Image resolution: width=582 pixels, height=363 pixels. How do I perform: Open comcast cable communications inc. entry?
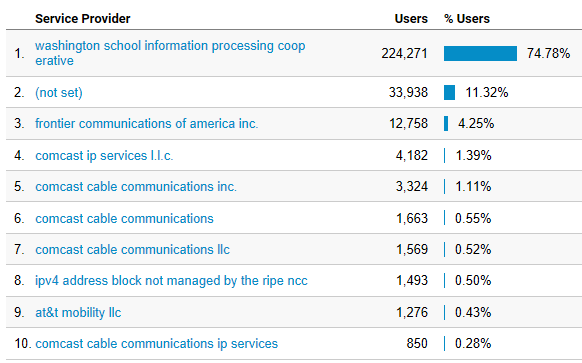(136, 186)
